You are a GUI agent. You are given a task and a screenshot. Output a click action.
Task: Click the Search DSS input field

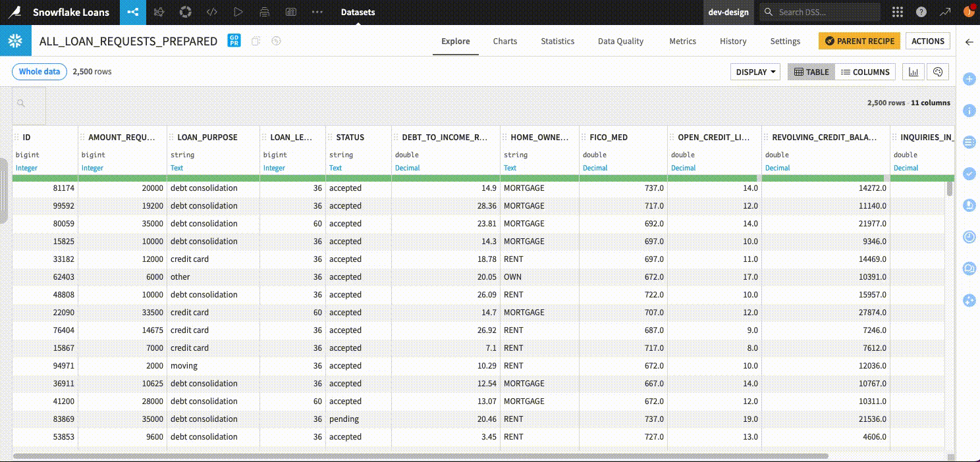click(821, 12)
